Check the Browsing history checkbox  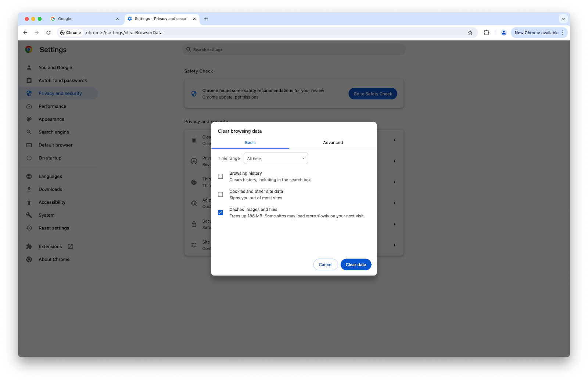pyautogui.click(x=220, y=176)
